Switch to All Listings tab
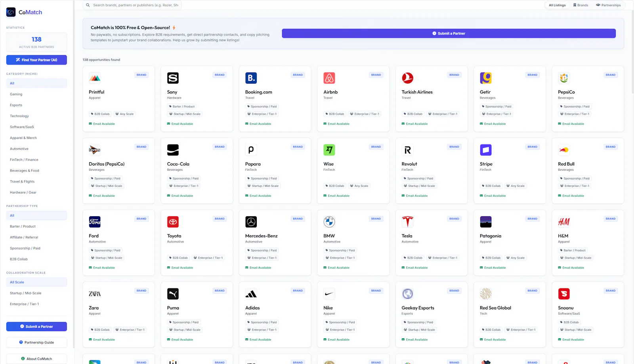Screen dimensions: 634x364 [557, 5]
